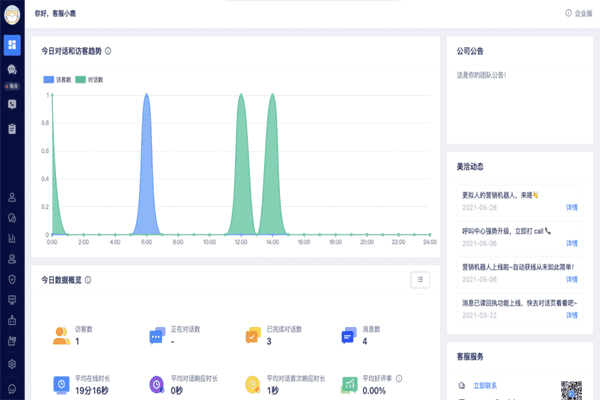Open the call center phone icon
Screen dimensions: 600x400
(12, 104)
